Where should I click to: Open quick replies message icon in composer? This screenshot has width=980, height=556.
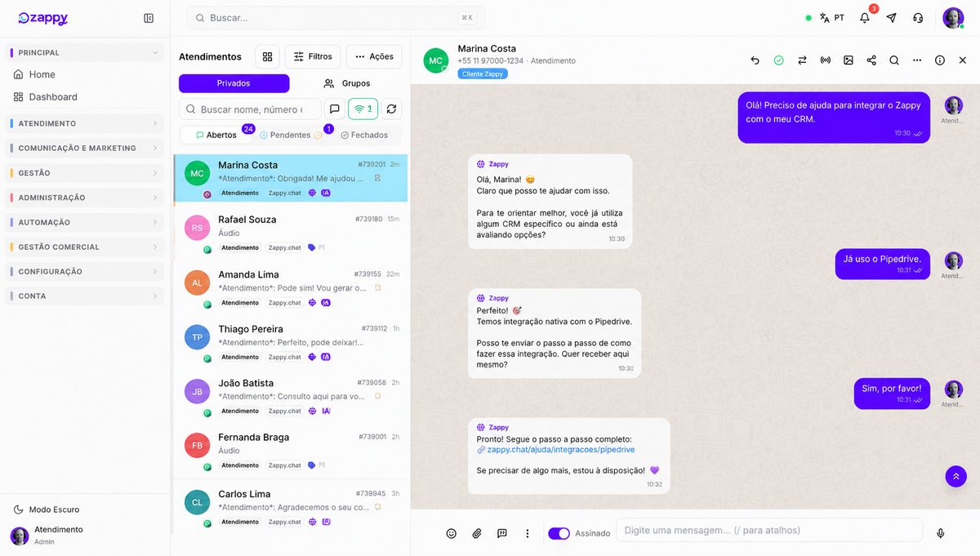click(502, 533)
